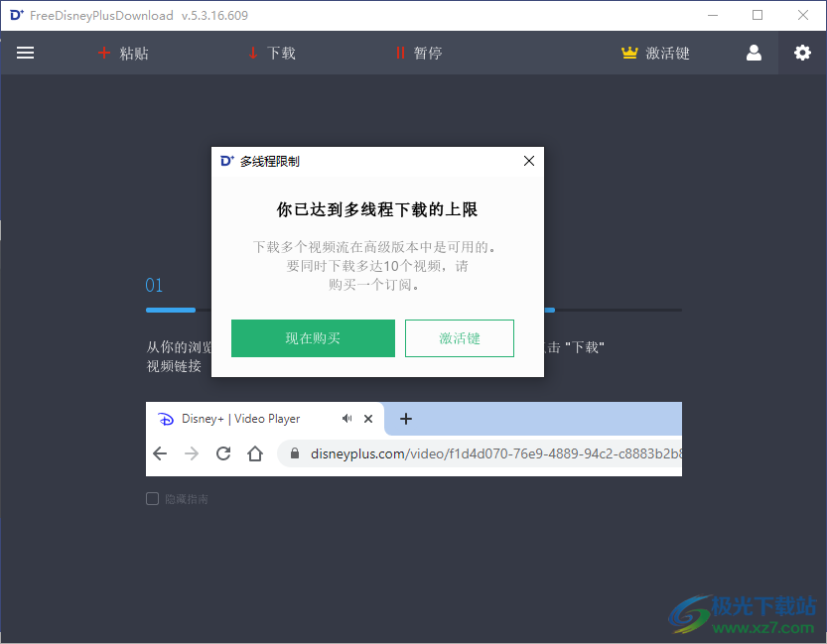Screen dimensions: 827x644
Task: Click the browser back arrow
Action: (x=160, y=453)
